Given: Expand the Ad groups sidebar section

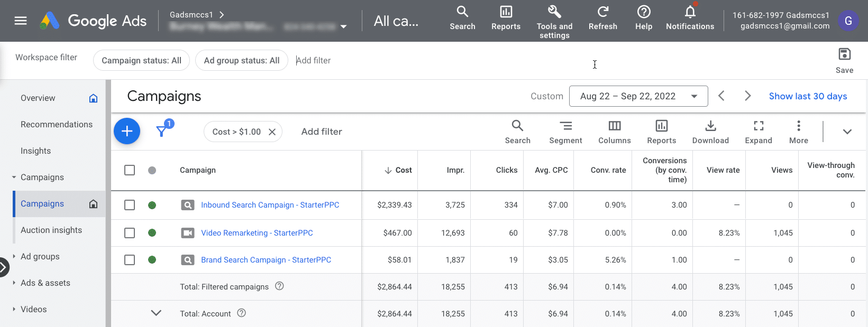Looking at the screenshot, I should [x=14, y=256].
